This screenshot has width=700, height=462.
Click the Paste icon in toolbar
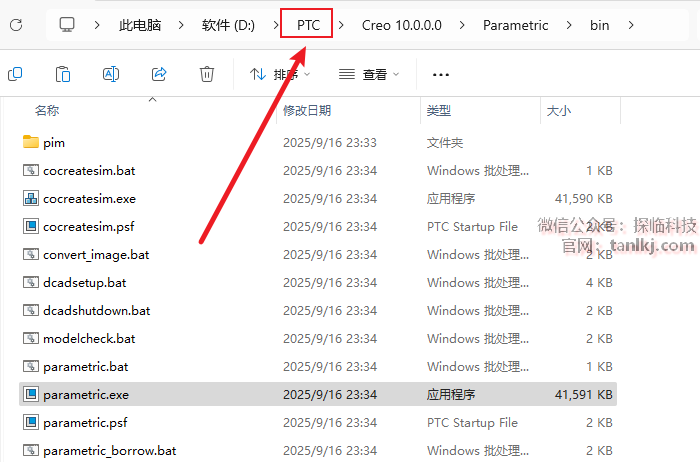63,74
